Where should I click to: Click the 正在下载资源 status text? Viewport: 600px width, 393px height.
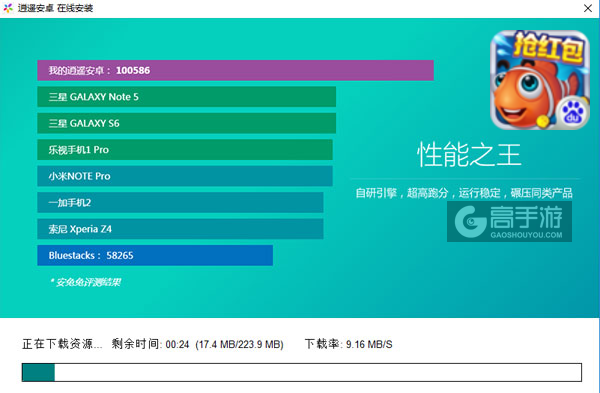point(62,344)
